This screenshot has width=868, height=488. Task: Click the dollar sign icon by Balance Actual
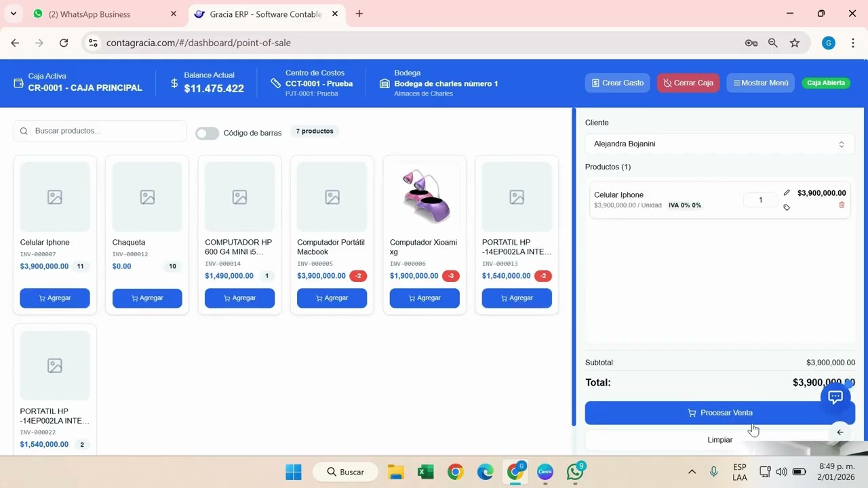coord(174,83)
